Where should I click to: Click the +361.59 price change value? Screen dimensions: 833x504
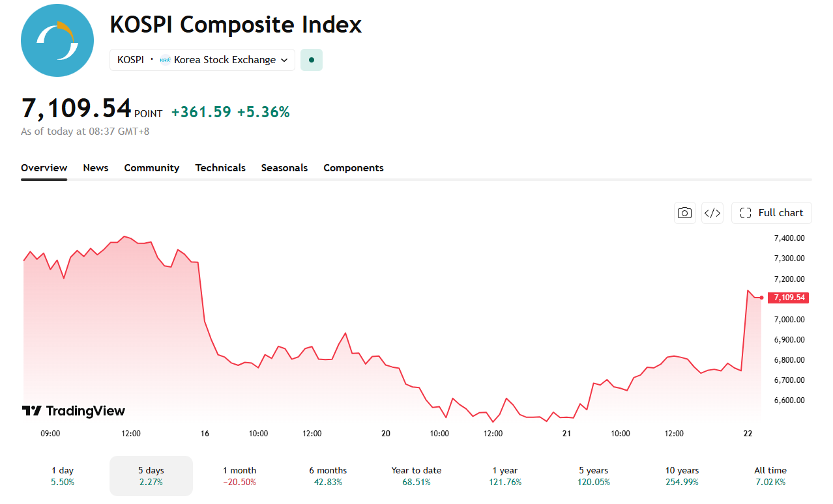coord(201,112)
